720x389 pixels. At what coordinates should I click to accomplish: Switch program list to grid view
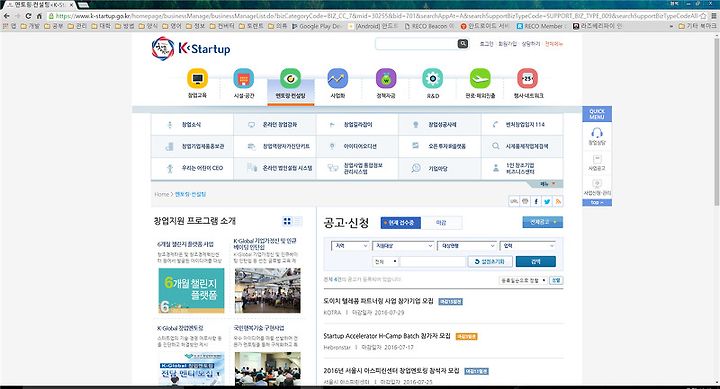coord(287,221)
